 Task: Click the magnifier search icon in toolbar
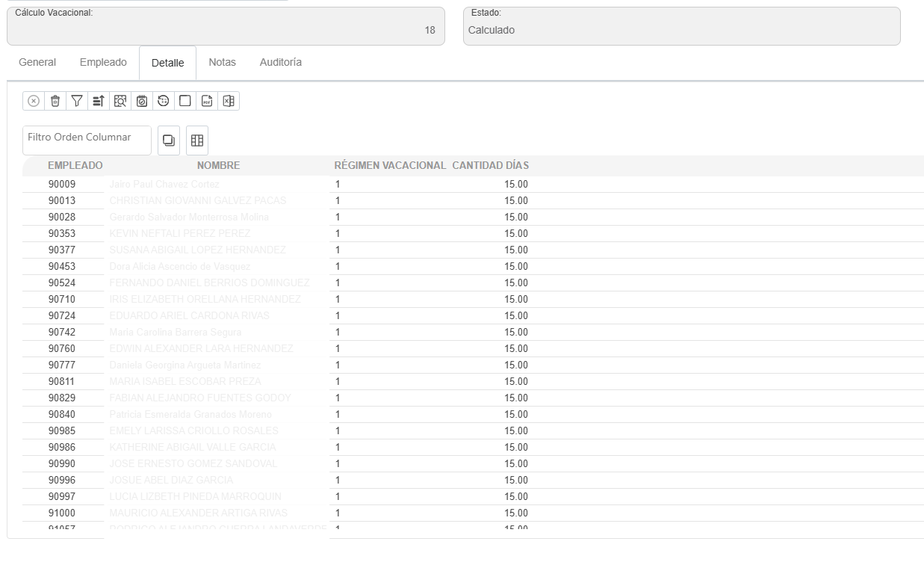pos(120,101)
